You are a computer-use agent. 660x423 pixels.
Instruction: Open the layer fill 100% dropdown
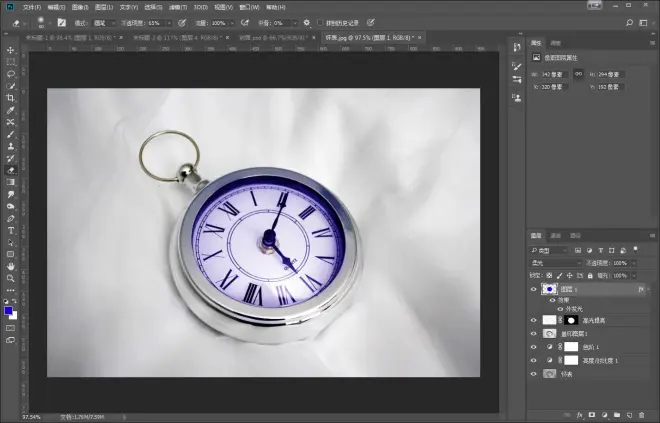click(x=633, y=276)
